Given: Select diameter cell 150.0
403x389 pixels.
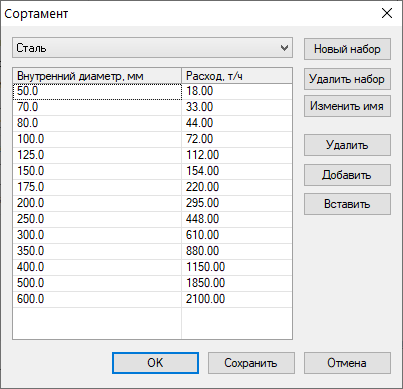Looking at the screenshot, I should pos(97,171).
